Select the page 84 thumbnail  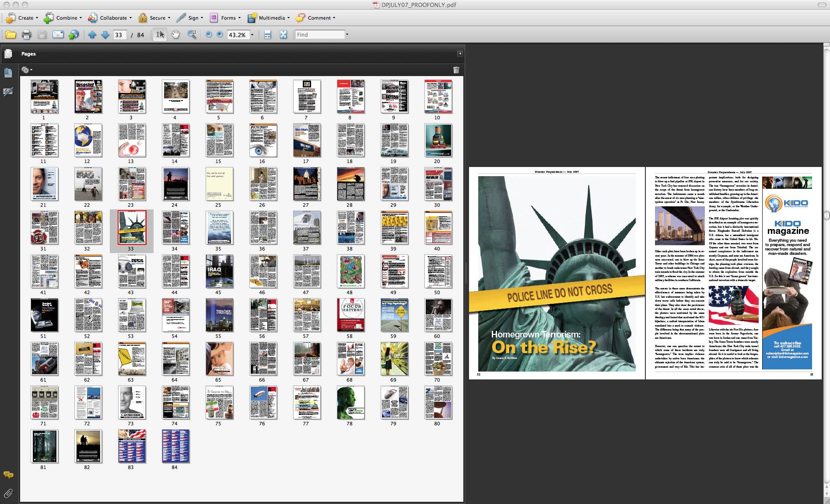[x=175, y=446]
